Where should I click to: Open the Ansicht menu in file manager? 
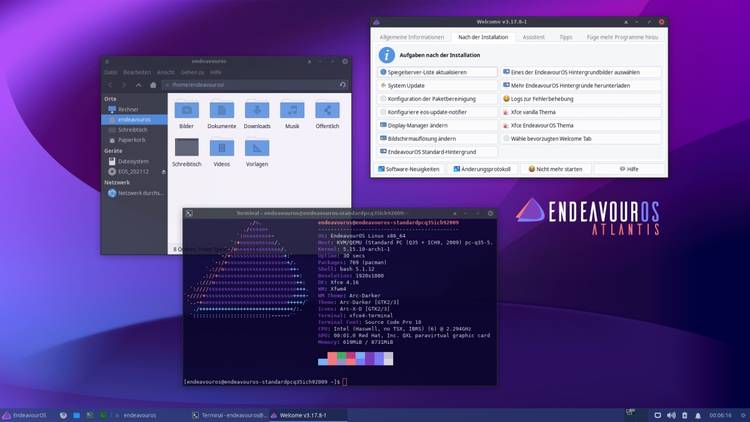pos(165,72)
